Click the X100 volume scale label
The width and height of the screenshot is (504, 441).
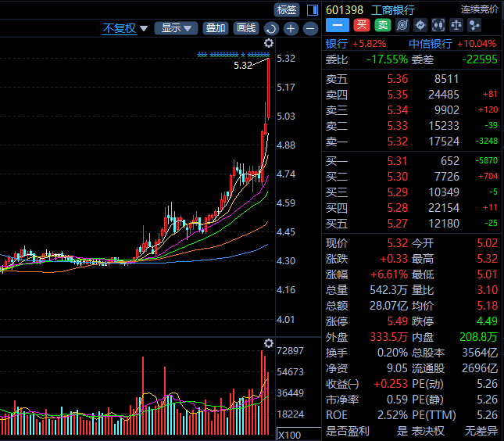tap(289, 435)
